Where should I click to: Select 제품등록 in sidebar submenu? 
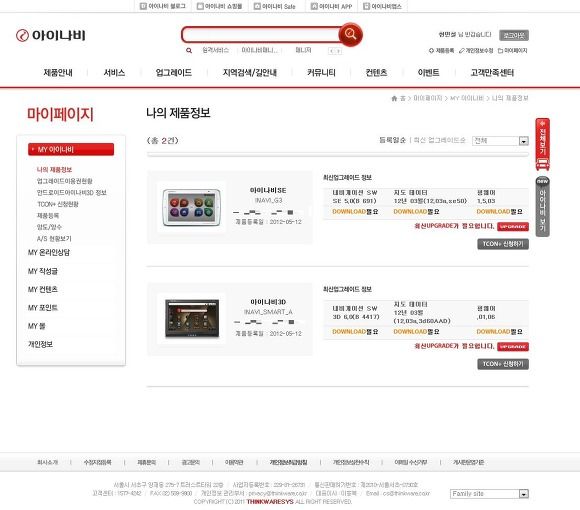[x=48, y=216]
